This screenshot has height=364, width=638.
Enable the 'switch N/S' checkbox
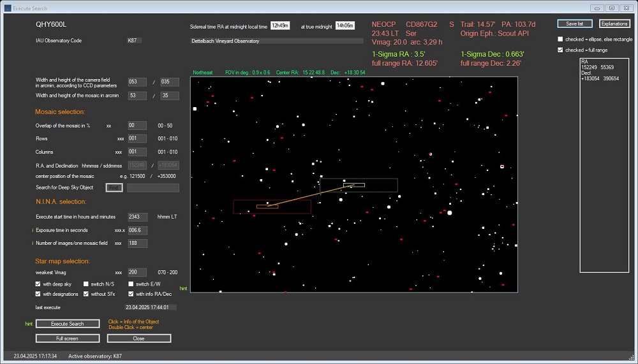pos(85,284)
